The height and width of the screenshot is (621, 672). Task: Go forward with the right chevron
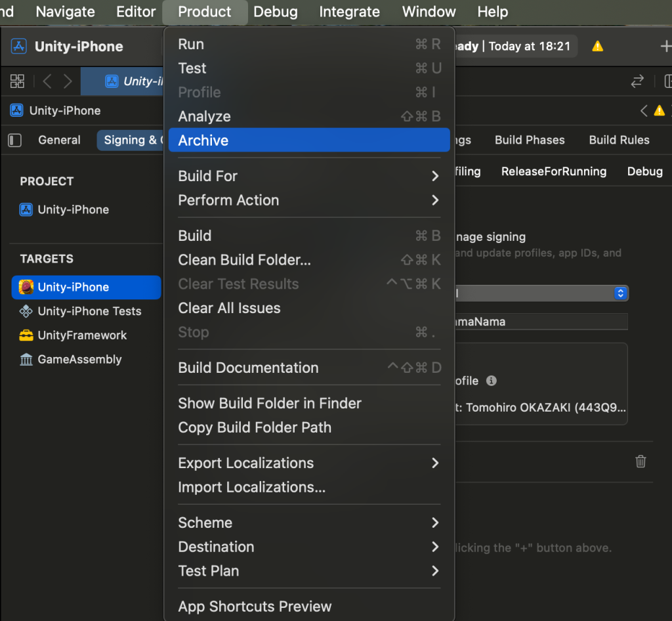(68, 81)
